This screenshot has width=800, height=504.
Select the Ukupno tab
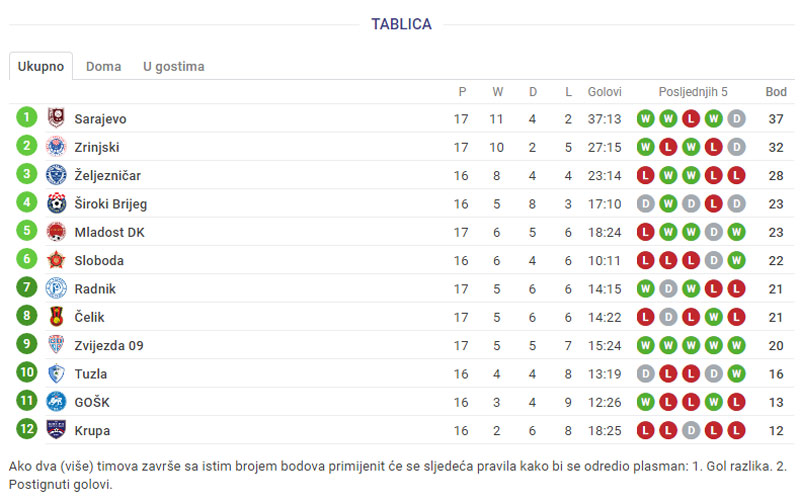(41, 66)
